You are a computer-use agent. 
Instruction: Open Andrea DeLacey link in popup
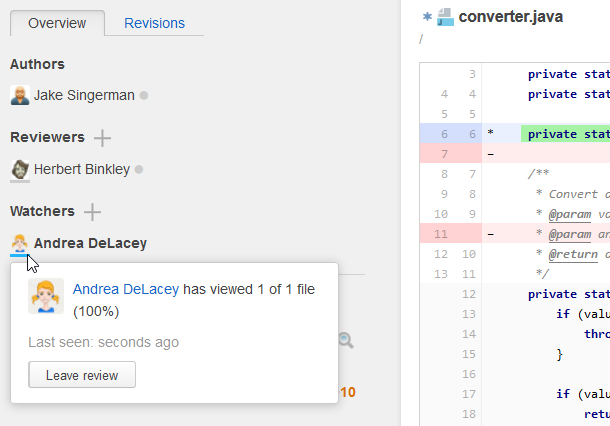pyautogui.click(x=126, y=289)
